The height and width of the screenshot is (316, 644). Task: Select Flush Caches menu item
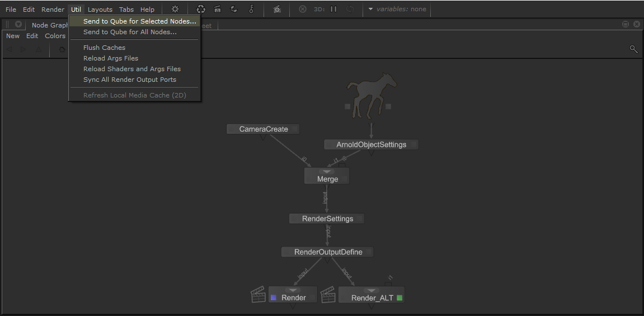click(135, 47)
